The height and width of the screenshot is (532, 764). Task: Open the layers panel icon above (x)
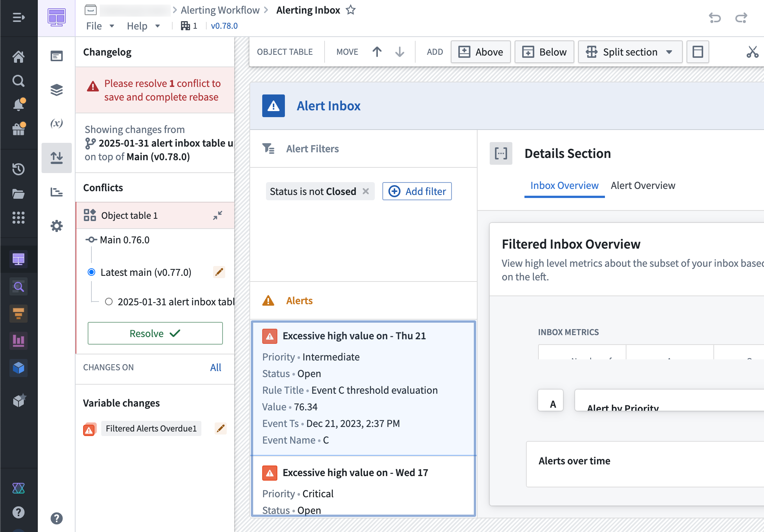tap(56, 90)
